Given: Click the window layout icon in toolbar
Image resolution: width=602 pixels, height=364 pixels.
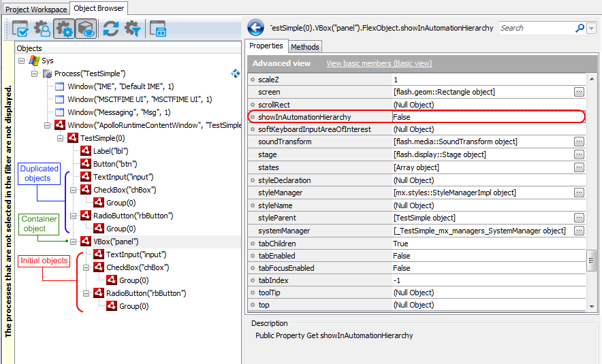Looking at the screenshot, I should click(159, 29).
